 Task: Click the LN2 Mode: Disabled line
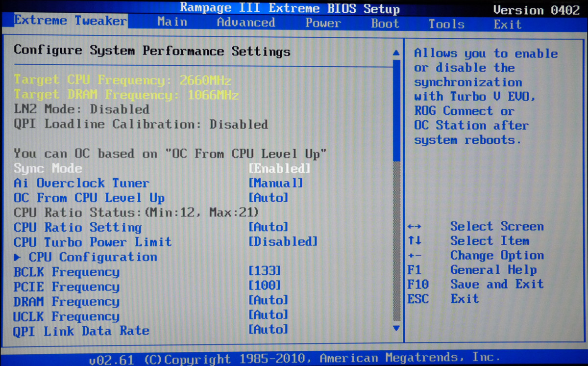tap(81, 109)
